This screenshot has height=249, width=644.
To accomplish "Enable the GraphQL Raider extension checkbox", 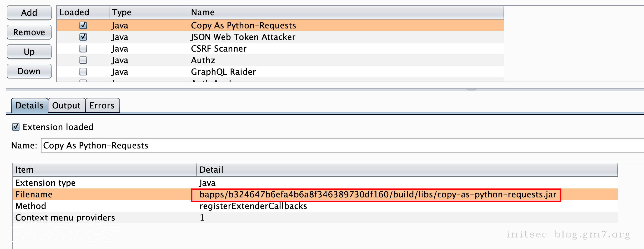I will (83, 72).
